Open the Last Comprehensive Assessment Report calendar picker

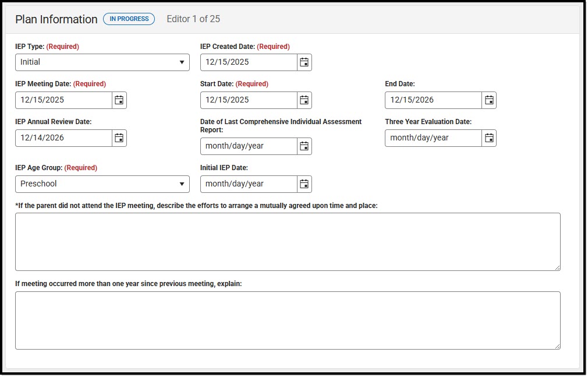point(304,146)
